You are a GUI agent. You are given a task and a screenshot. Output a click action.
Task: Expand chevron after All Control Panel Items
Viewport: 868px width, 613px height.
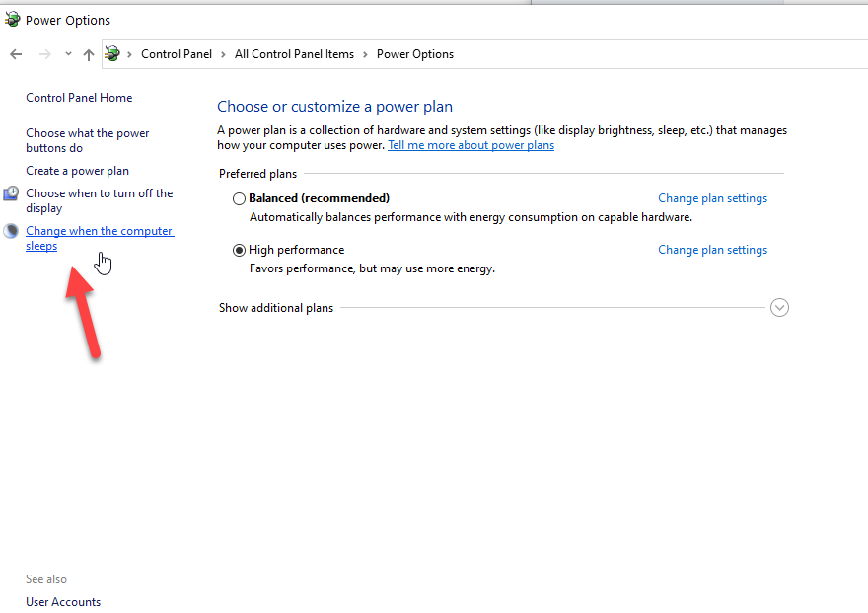point(365,54)
